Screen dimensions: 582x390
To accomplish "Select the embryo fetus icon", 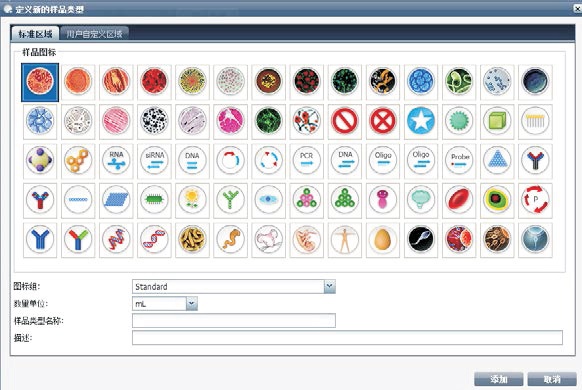I will coord(307,240).
